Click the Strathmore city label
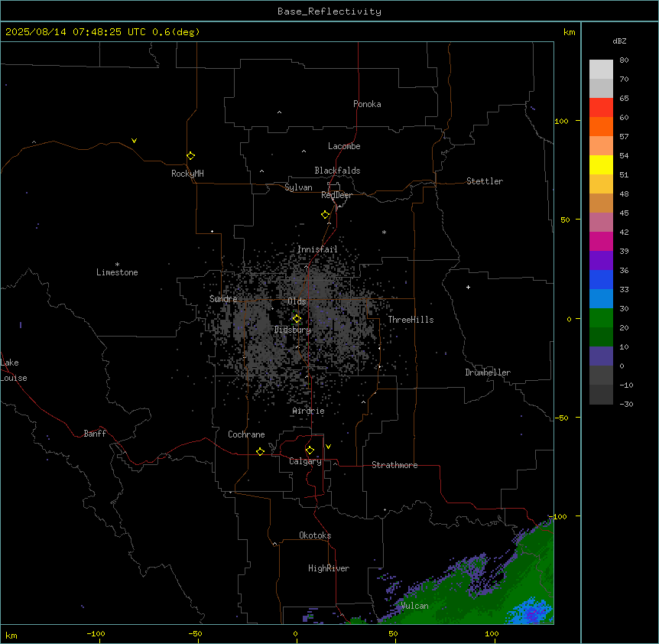 pyautogui.click(x=394, y=465)
